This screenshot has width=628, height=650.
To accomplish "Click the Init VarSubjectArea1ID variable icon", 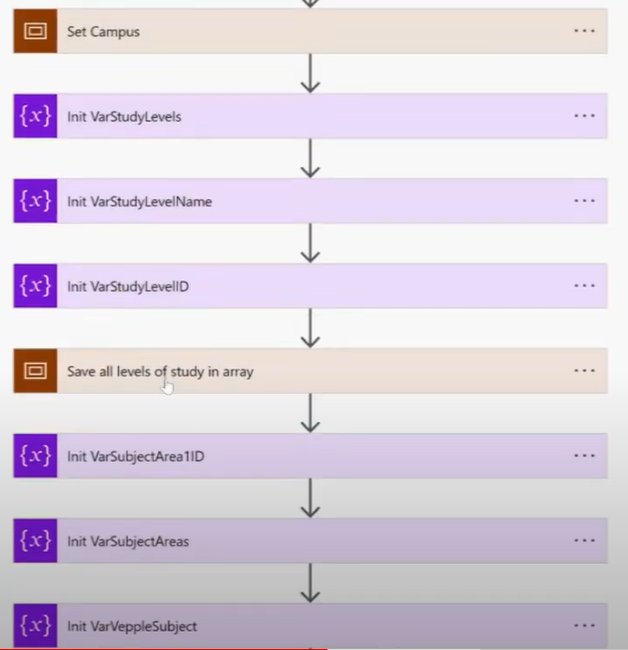I will 35,456.
